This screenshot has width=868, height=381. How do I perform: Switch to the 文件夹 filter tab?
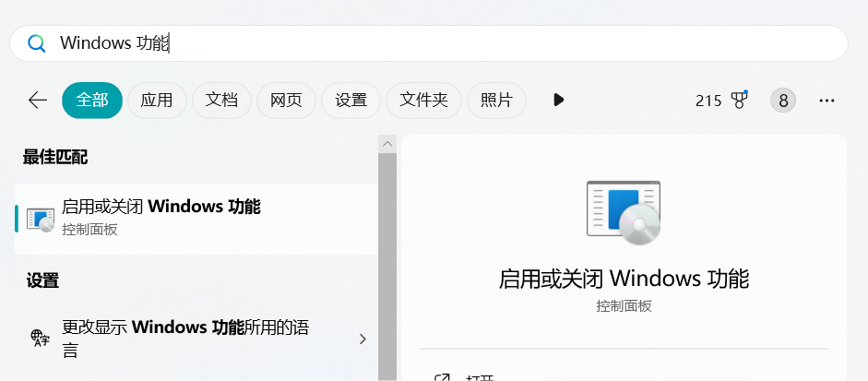click(423, 101)
